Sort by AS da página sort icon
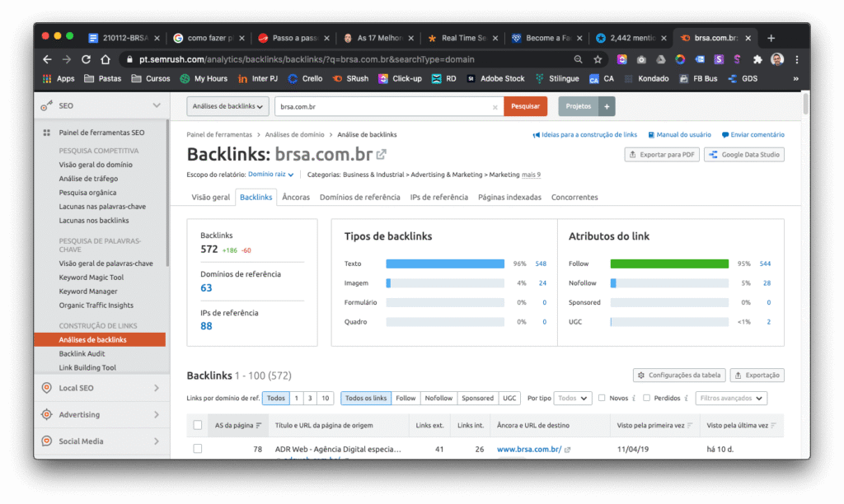 click(259, 426)
